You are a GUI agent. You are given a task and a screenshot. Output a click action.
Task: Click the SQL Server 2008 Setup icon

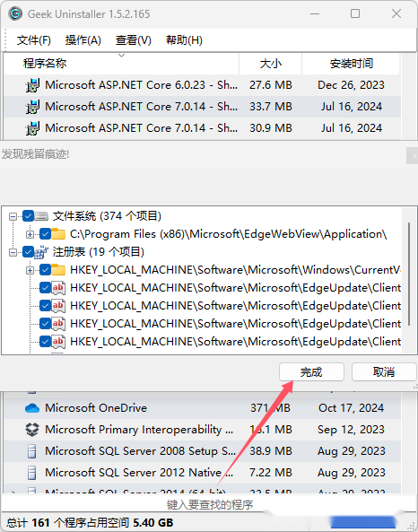click(32, 451)
